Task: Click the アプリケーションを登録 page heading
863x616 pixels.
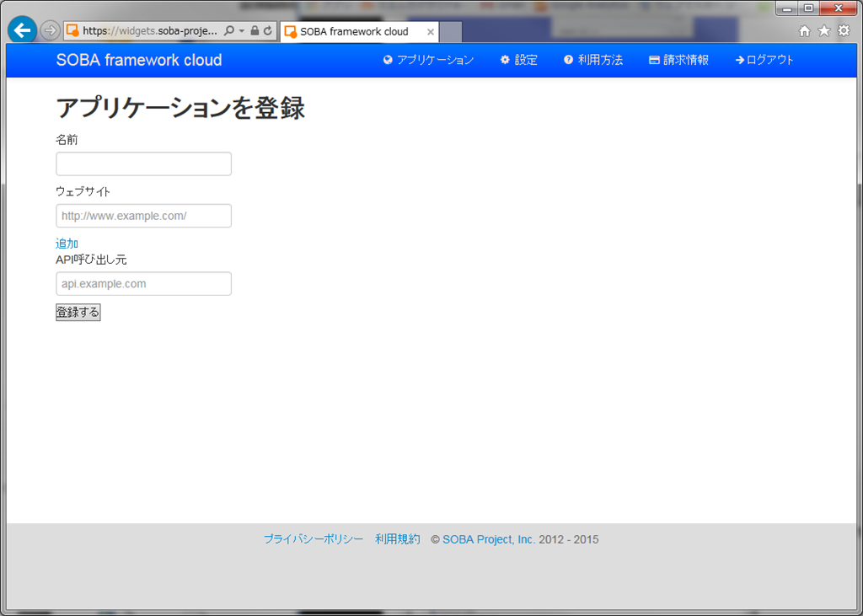Action: click(180, 107)
